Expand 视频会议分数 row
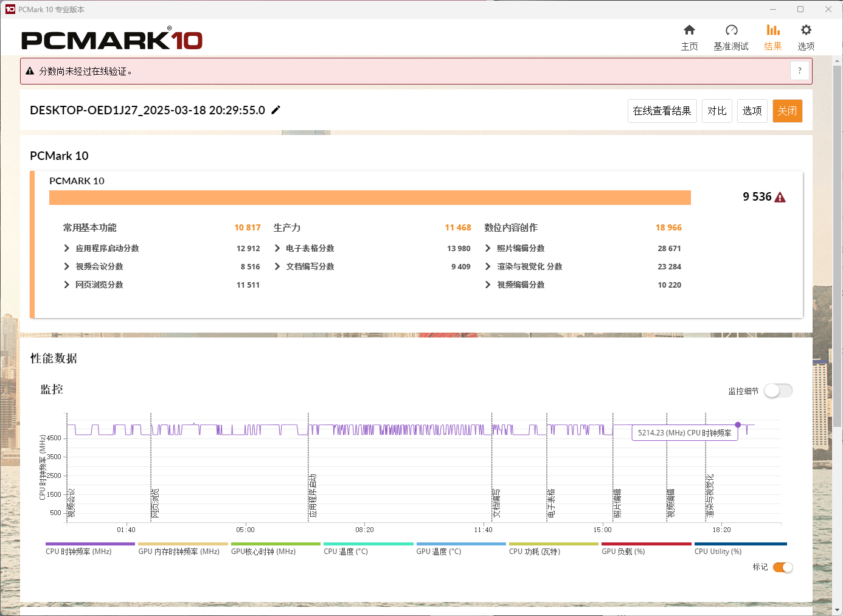 click(x=67, y=266)
